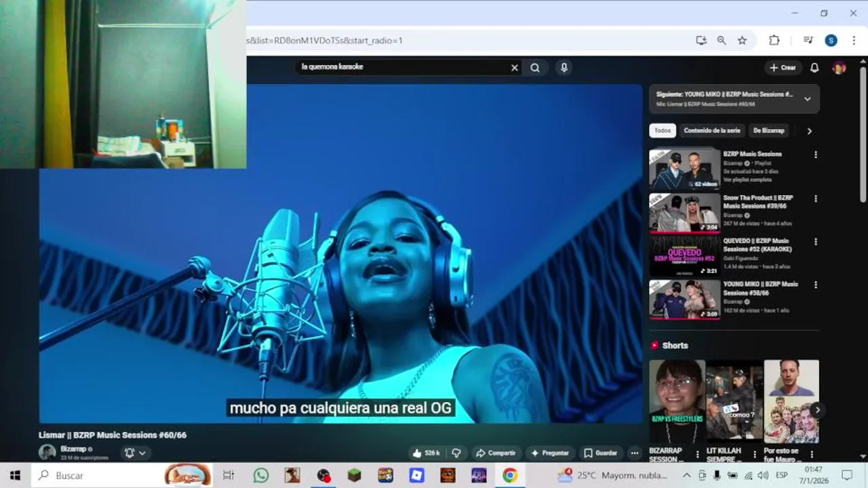Open the Por esto se fue Mauro short
This screenshot has width=868, height=488.
[791, 402]
